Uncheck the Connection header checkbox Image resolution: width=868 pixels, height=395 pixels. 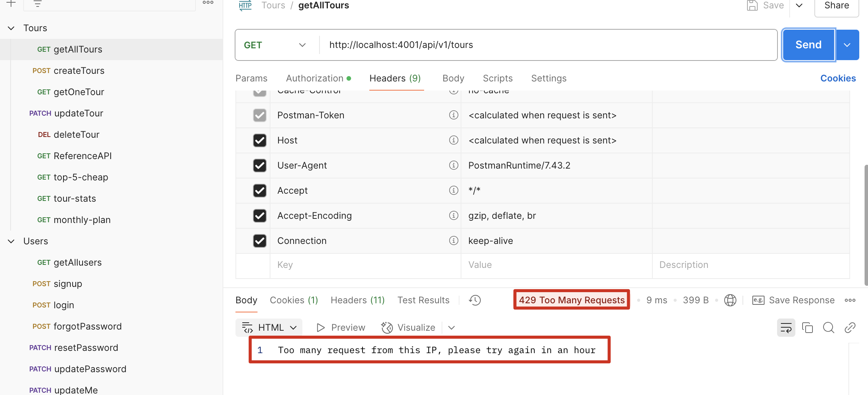pos(260,241)
